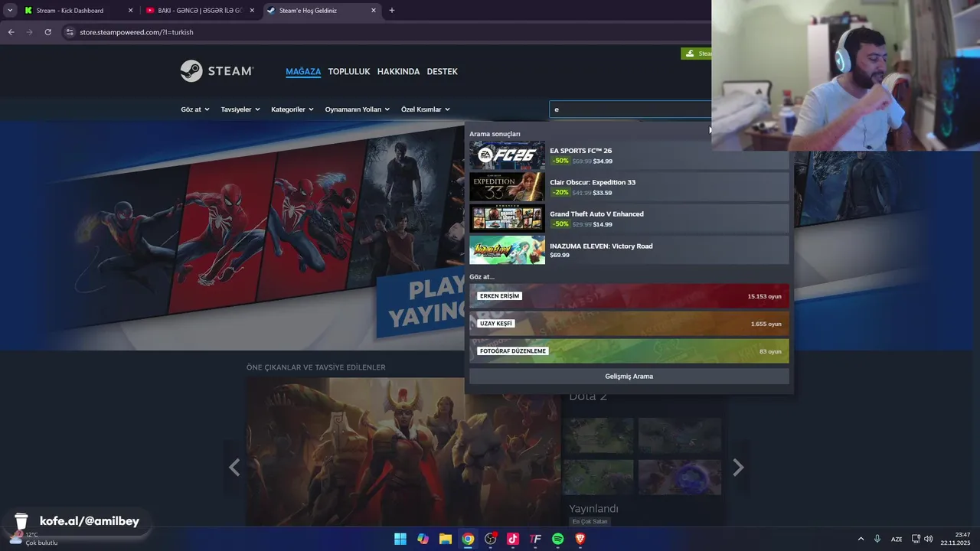Click the microphone tray icon

click(877, 539)
